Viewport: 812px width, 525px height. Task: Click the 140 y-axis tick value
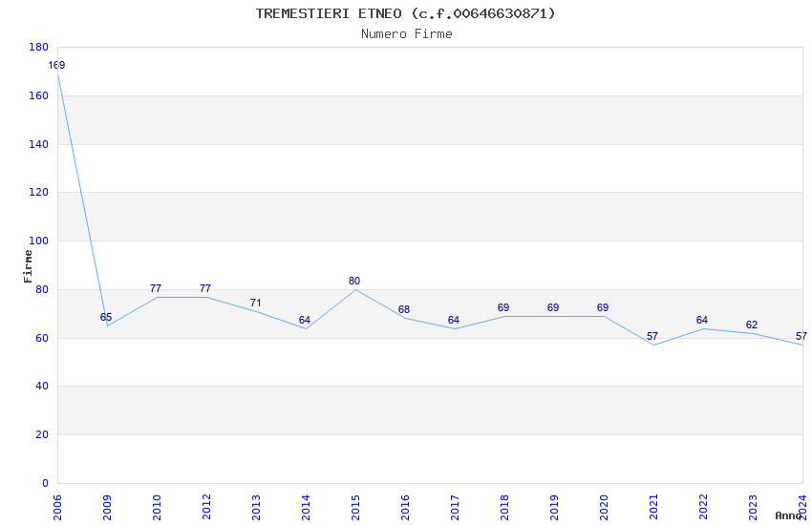point(38,144)
